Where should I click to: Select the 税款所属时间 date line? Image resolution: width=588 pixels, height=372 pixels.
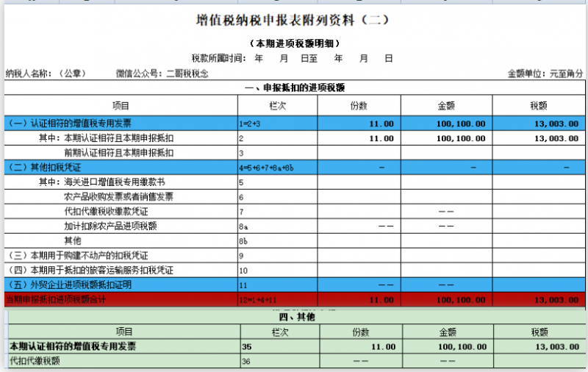(x=292, y=58)
